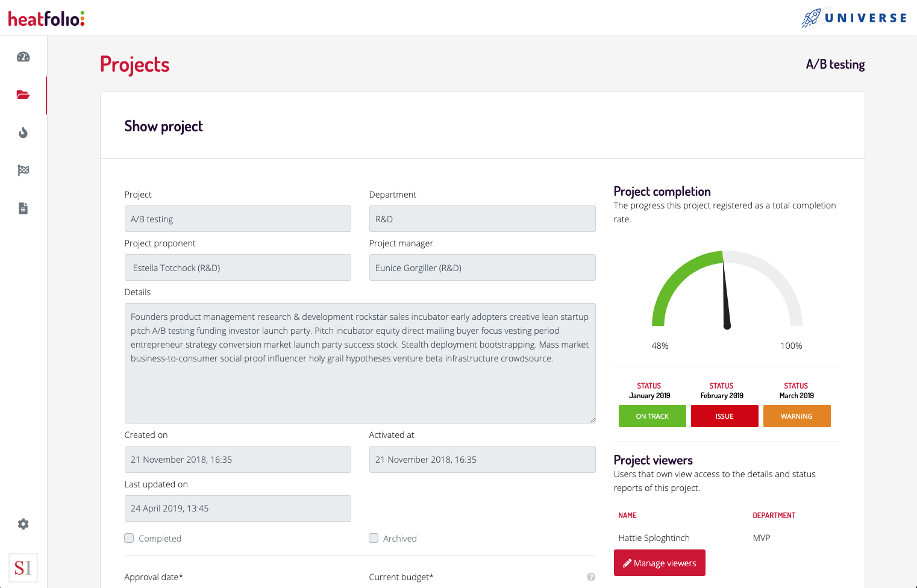Open the Dashboard gauge icon in sidebar
Image resolution: width=917 pixels, height=588 pixels.
(23, 57)
